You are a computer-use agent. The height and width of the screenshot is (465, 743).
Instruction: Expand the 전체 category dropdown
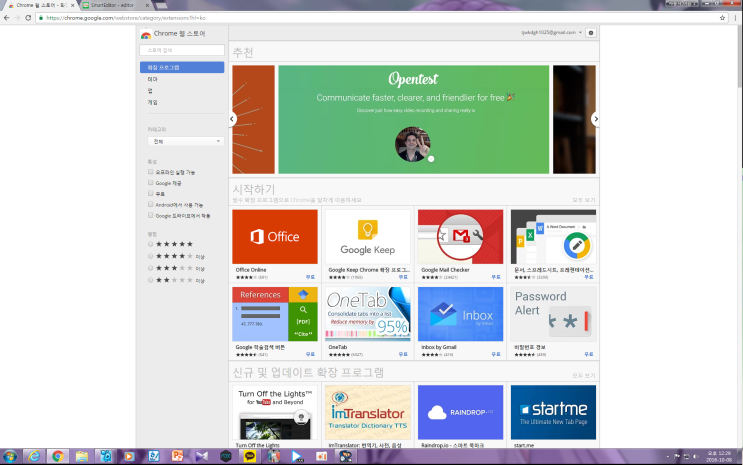[186, 141]
